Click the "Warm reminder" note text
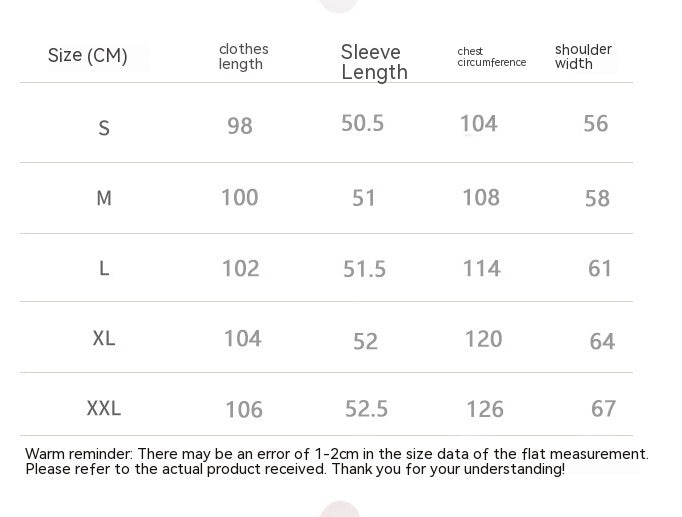Screen dimensions: 682x517 (336, 461)
